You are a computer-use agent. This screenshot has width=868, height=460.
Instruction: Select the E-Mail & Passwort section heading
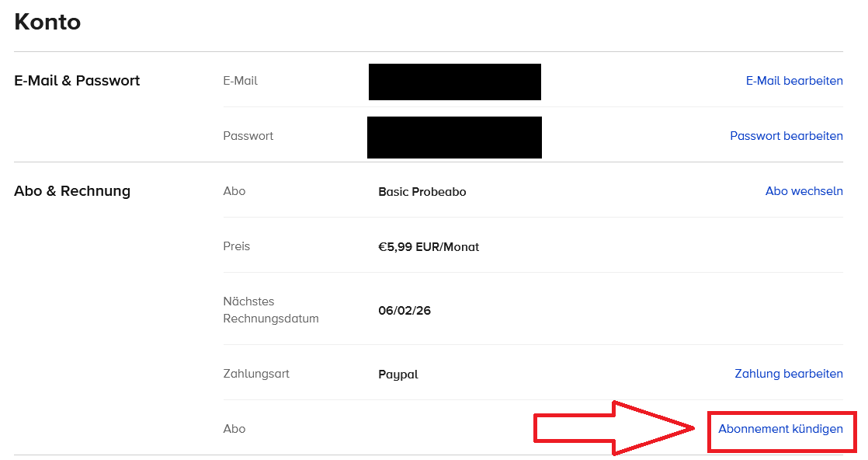pos(77,81)
